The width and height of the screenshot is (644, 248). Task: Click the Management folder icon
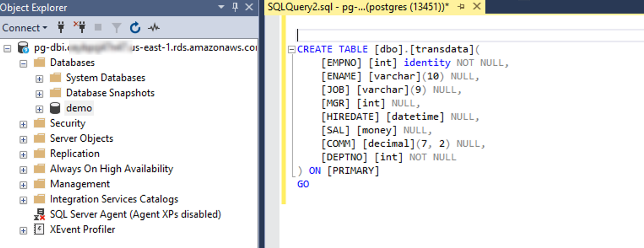pos(39,184)
